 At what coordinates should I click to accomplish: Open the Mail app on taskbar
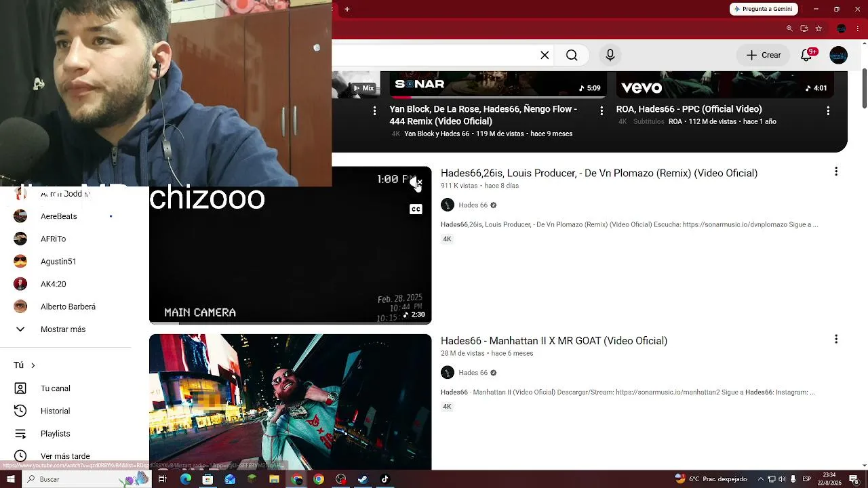(x=230, y=479)
